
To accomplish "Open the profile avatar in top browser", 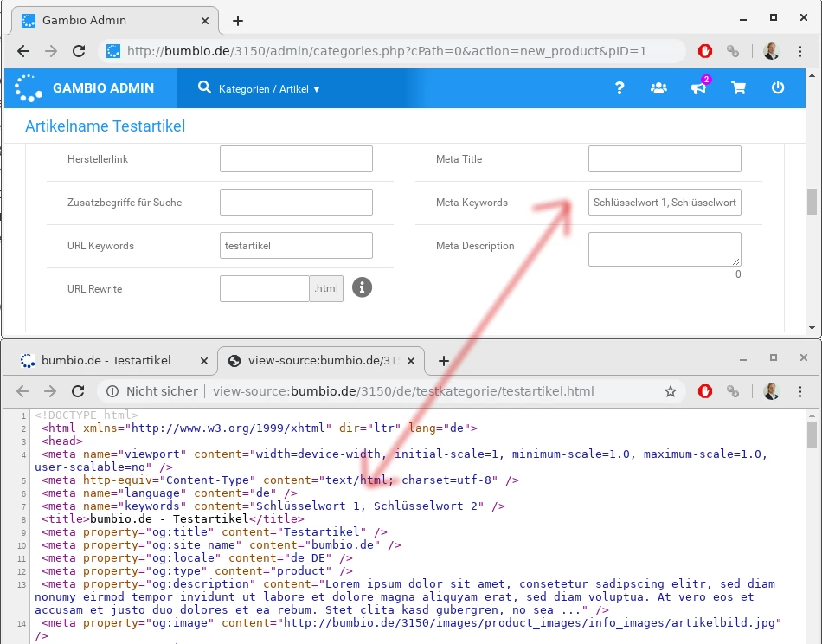I will coord(771,51).
